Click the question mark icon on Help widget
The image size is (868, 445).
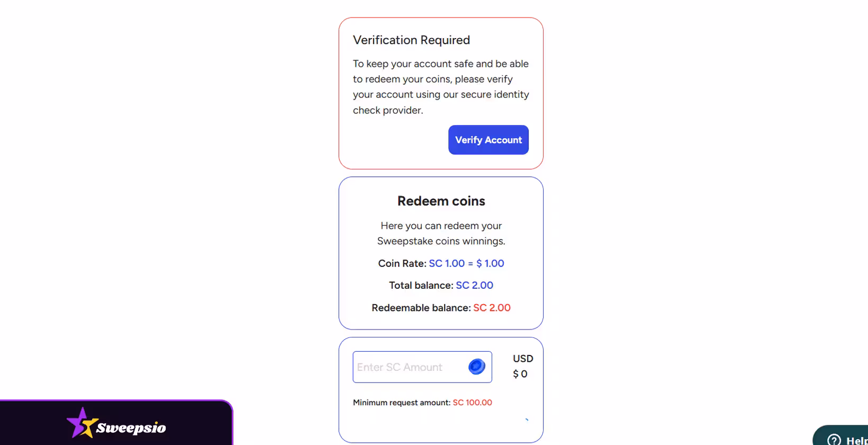[x=834, y=440]
